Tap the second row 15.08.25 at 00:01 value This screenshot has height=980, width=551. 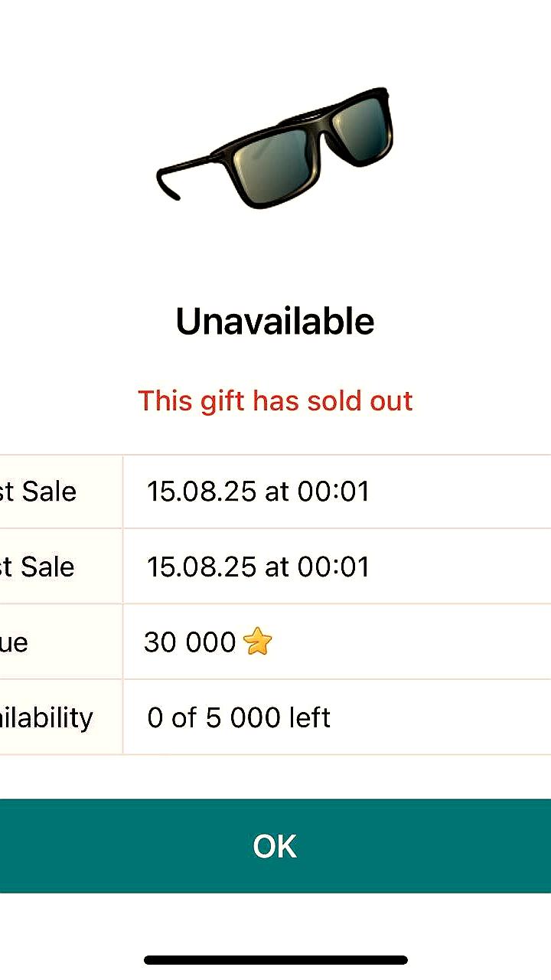(x=258, y=567)
